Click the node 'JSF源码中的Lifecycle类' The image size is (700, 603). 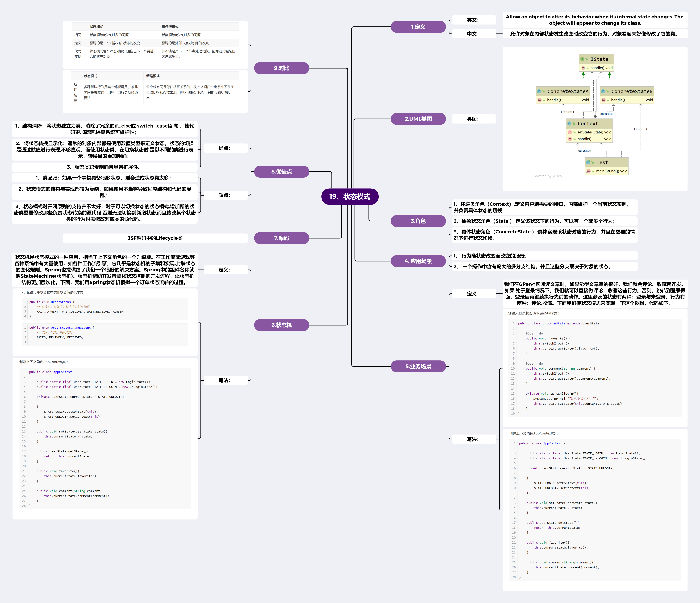(155, 238)
